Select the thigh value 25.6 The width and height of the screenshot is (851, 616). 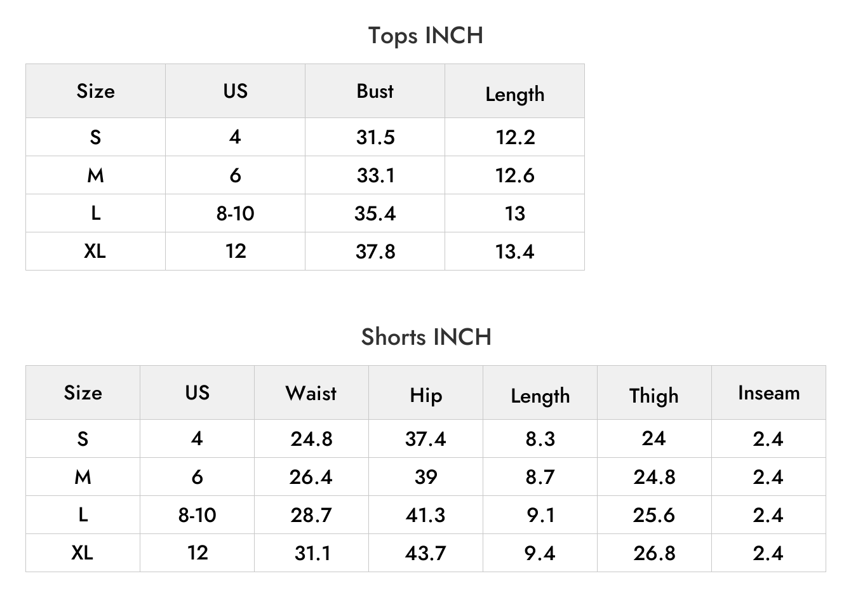653,515
